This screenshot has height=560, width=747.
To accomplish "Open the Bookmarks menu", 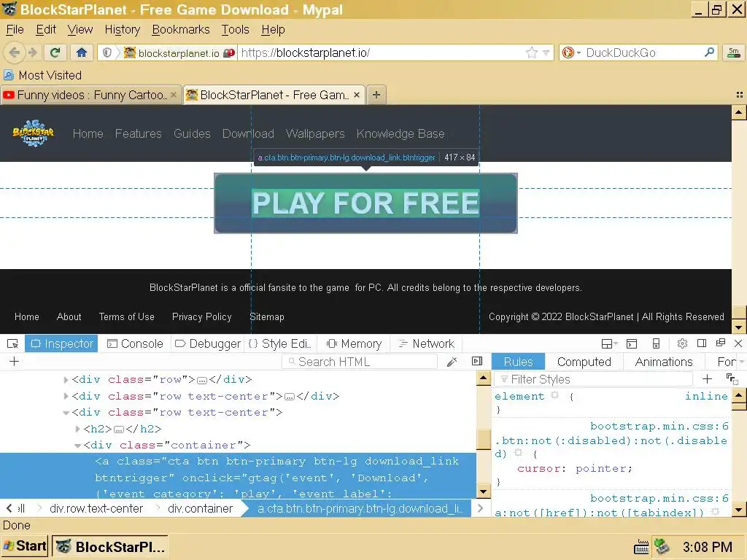I will click(181, 29).
